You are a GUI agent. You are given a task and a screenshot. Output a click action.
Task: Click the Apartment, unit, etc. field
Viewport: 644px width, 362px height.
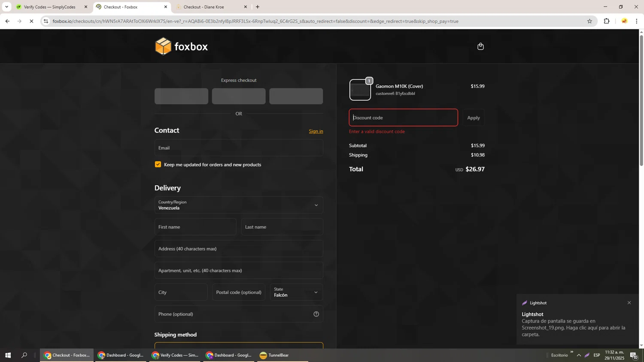pyautogui.click(x=239, y=271)
